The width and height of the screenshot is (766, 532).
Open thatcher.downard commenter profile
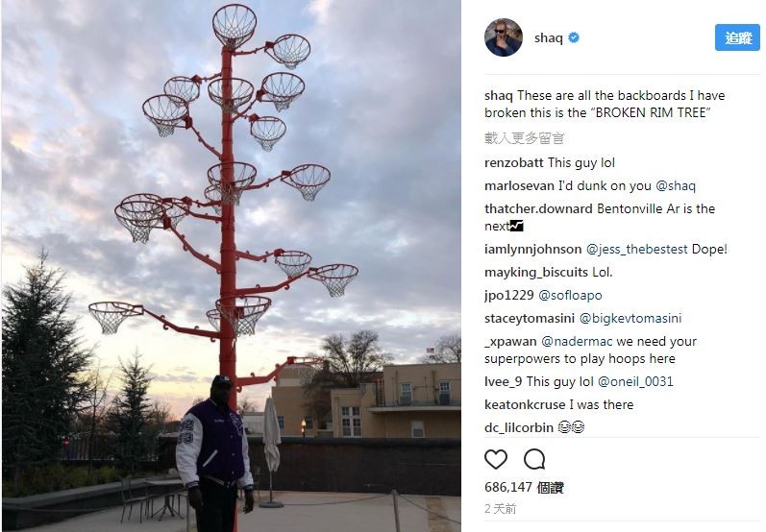538,208
